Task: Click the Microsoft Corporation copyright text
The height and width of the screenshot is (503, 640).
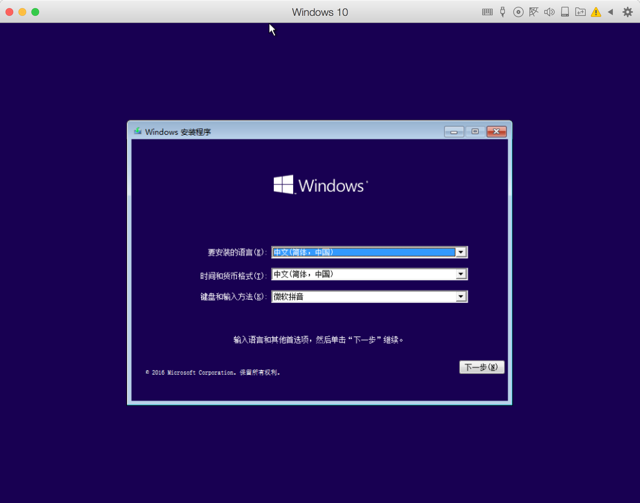Action: (212, 372)
